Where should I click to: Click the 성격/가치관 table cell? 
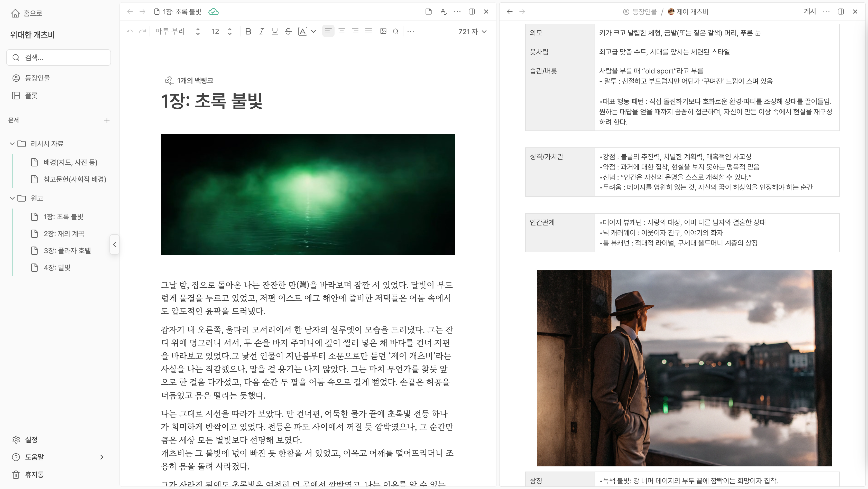560,172
